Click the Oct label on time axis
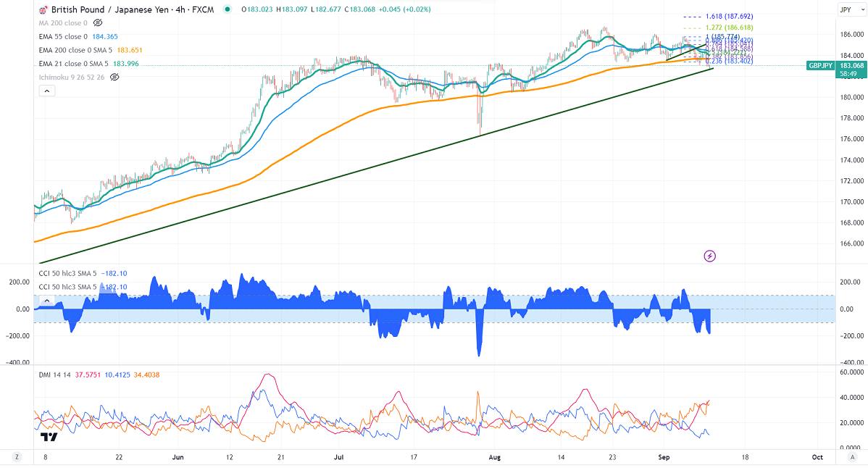 tap(817, 457)
